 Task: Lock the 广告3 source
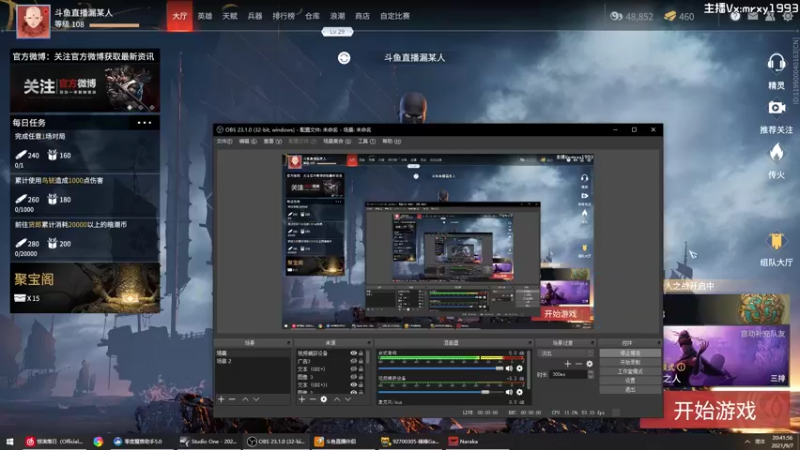[361, 361]
